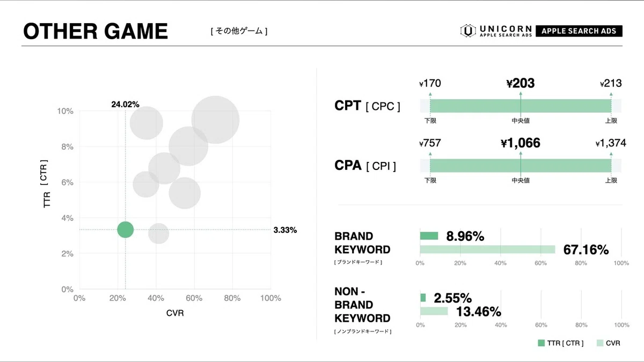Click the OTHER GAME heading

[96, 31]
